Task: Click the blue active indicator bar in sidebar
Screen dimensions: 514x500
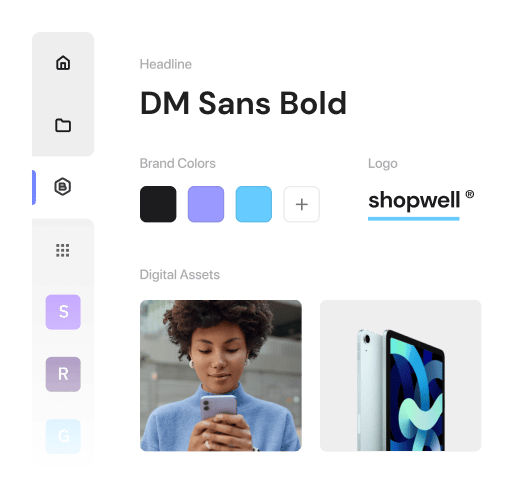Action: [34, 187]
